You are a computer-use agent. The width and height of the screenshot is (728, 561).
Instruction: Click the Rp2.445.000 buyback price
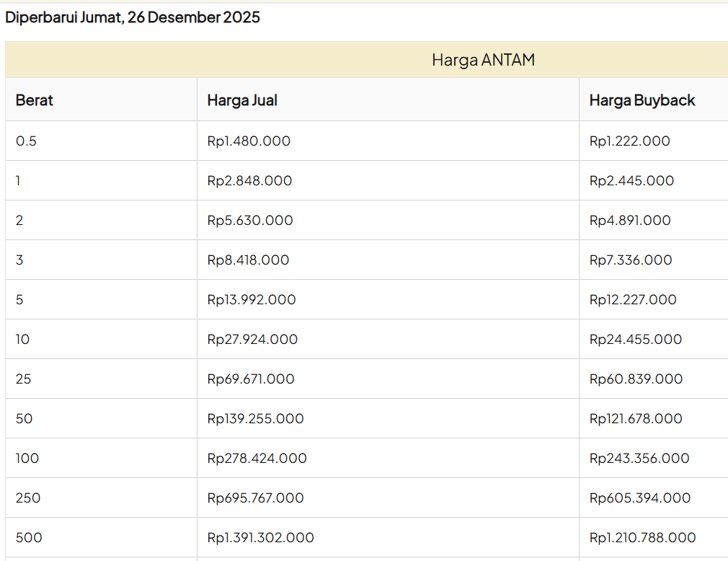tap(631, 181)
